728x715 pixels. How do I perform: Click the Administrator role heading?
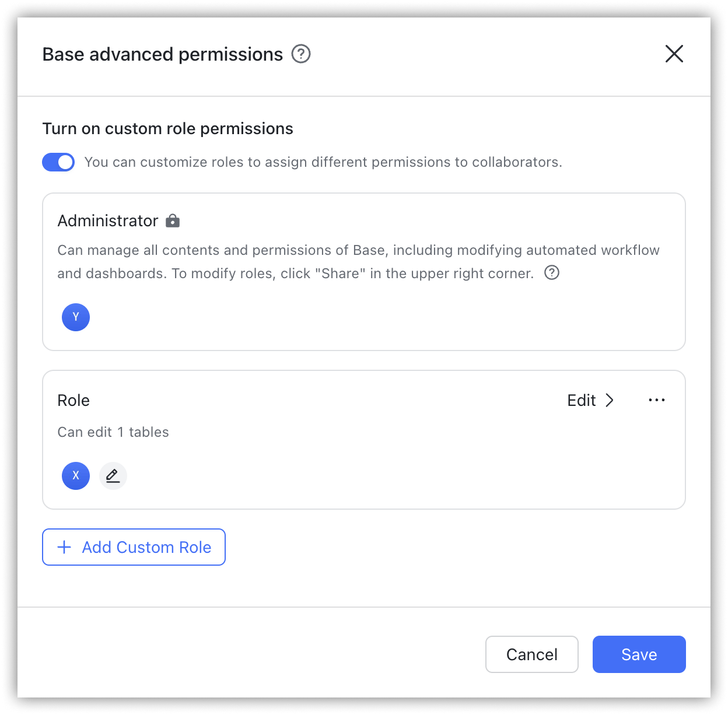[x=108, y=220]
